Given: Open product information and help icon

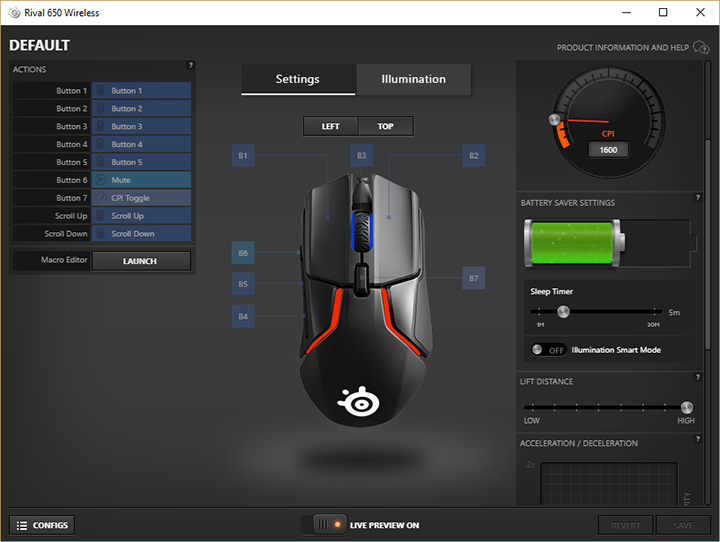Looking at the screenshot, I should [x=702, y=47].
